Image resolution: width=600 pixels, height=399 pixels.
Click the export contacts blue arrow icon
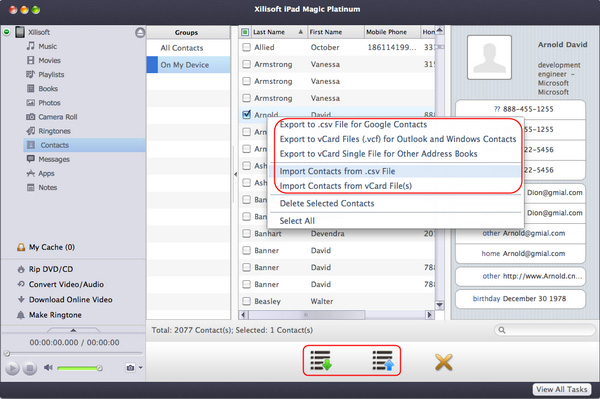click(x=383, y=360)
